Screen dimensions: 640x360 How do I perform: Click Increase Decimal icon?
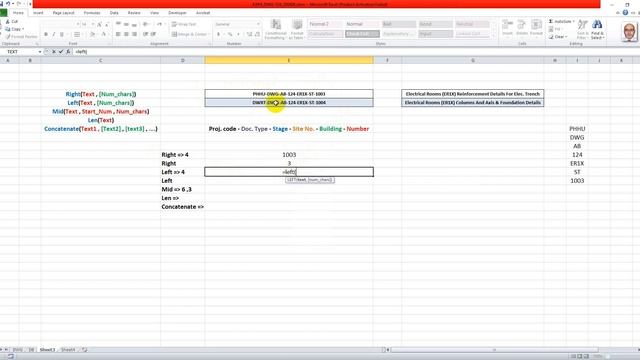[x=249, y=34]
